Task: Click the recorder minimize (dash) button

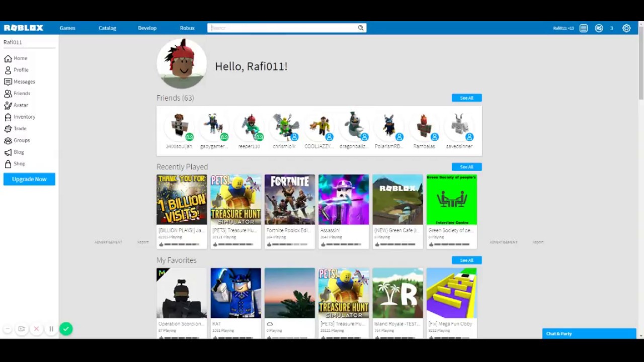Action: pyautogui.click(x=8, y=329)
